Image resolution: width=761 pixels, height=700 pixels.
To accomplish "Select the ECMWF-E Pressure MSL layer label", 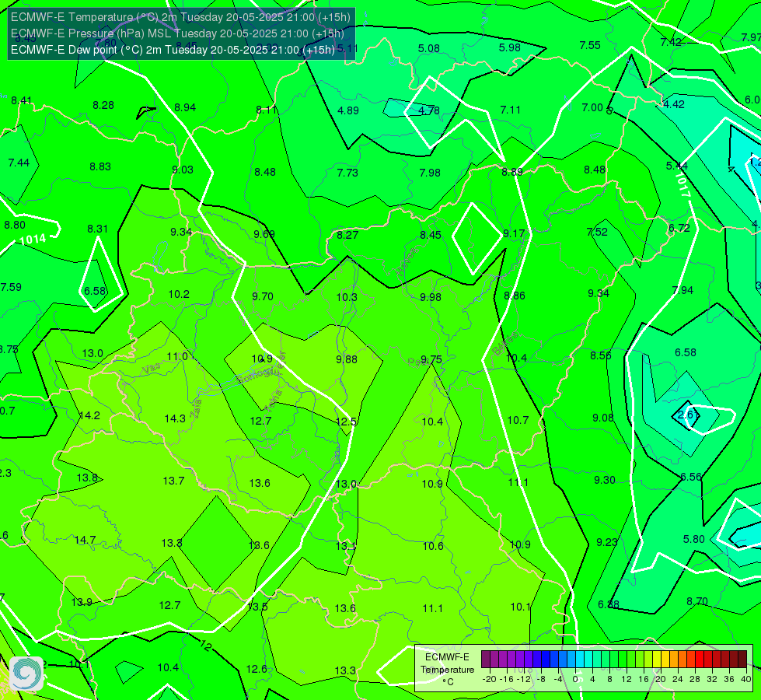I will pos(177,33).
